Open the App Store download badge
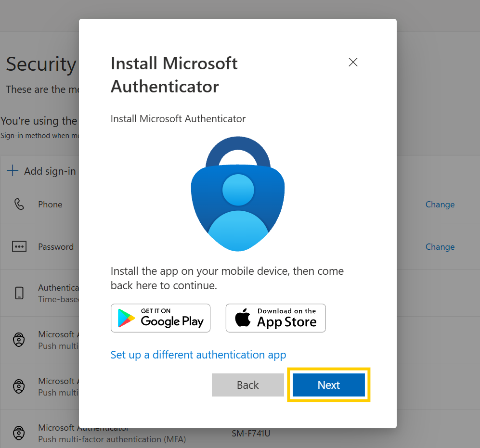This screenshot has height=448, width=480. [x=275, y=318]
